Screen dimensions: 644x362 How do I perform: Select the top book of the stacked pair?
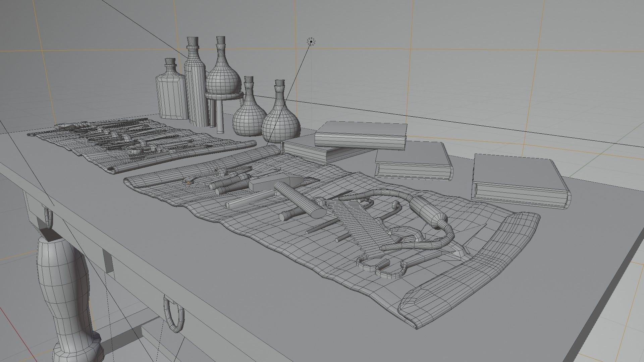(x=361, y=136)
